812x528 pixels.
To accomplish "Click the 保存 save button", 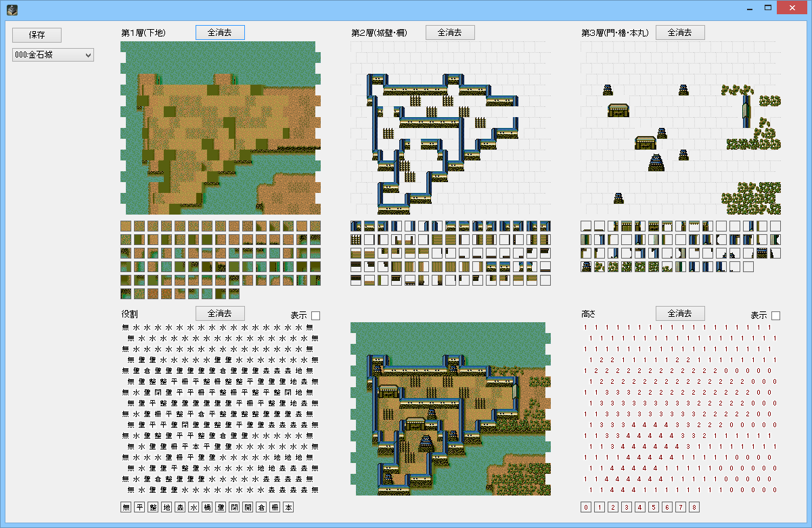I will [37, 35].
